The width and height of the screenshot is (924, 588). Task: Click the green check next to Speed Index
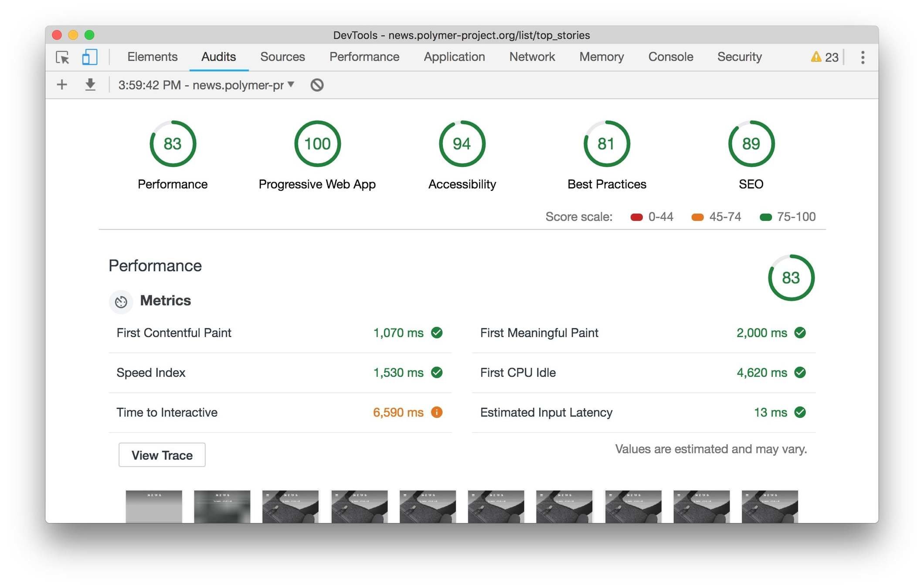[437, 372]
